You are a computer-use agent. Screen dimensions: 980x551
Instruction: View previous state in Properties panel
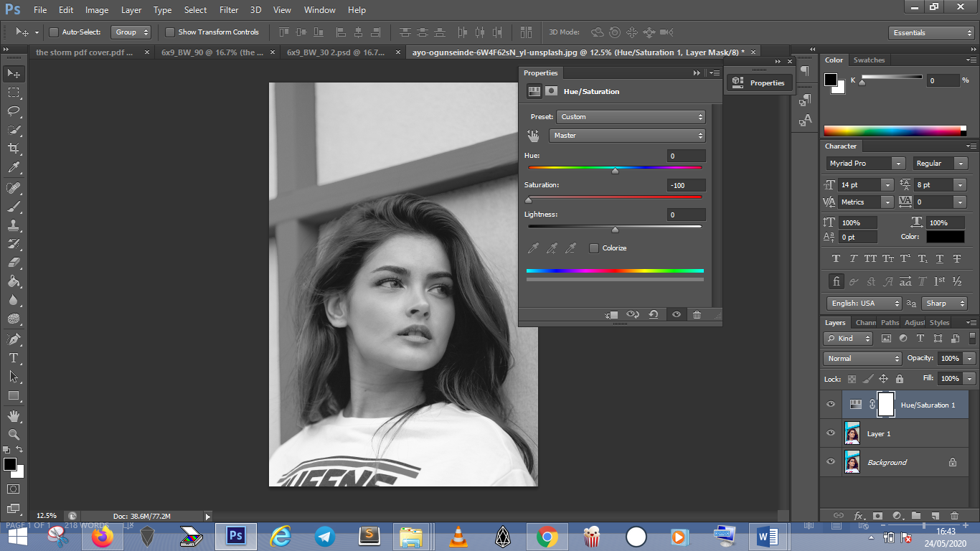pos(632,314)
